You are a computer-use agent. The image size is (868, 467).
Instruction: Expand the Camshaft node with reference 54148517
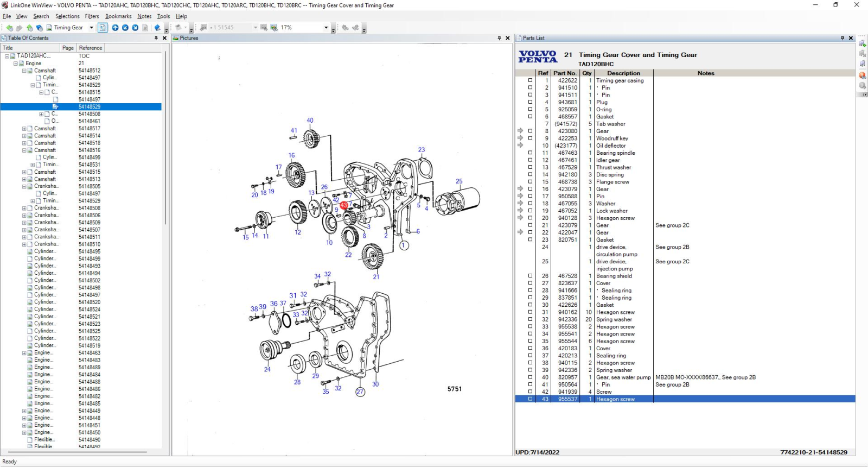coord(24,129)
